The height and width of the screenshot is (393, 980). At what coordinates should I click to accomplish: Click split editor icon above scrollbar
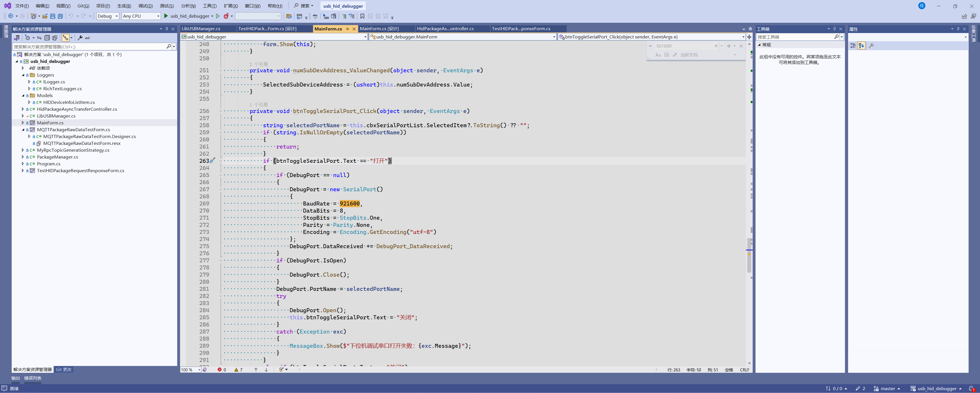click(749, 37)
